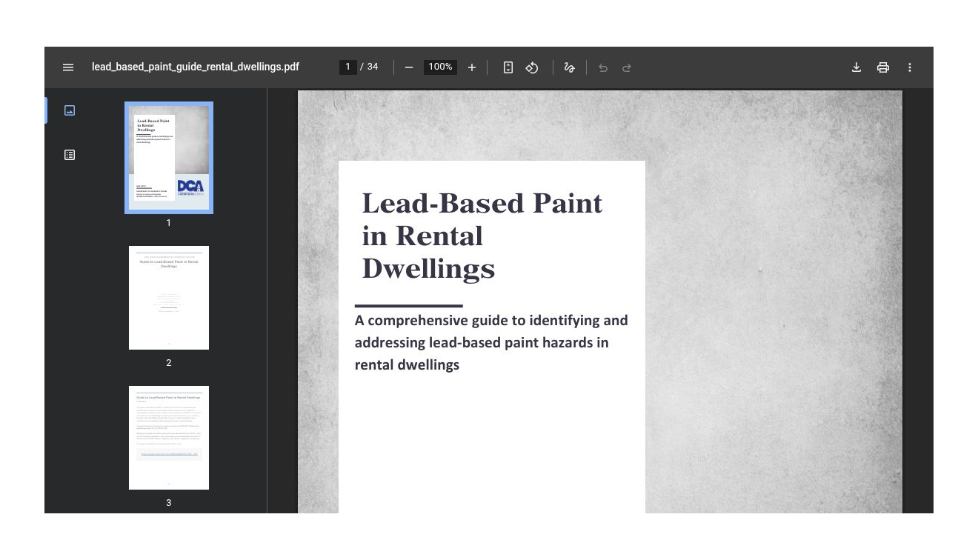Open the three-dot more actions menu

(910, 67)
